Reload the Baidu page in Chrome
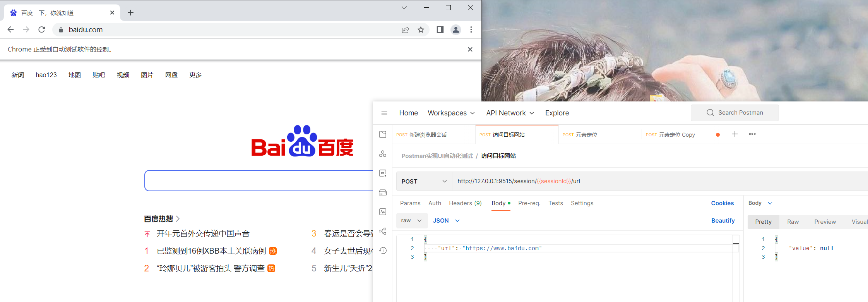The height and width of the screenshot is (302, 868). [x=42, y=29]
